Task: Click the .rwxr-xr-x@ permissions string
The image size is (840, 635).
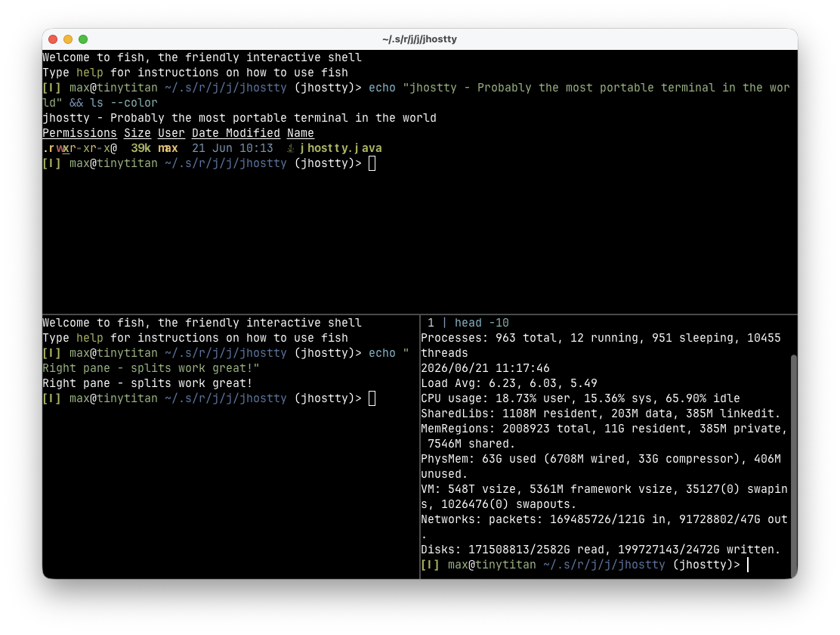Action: pos(79,149)
